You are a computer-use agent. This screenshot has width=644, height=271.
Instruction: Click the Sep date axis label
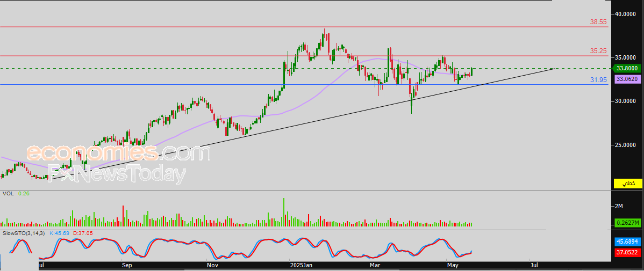point(127,265)
